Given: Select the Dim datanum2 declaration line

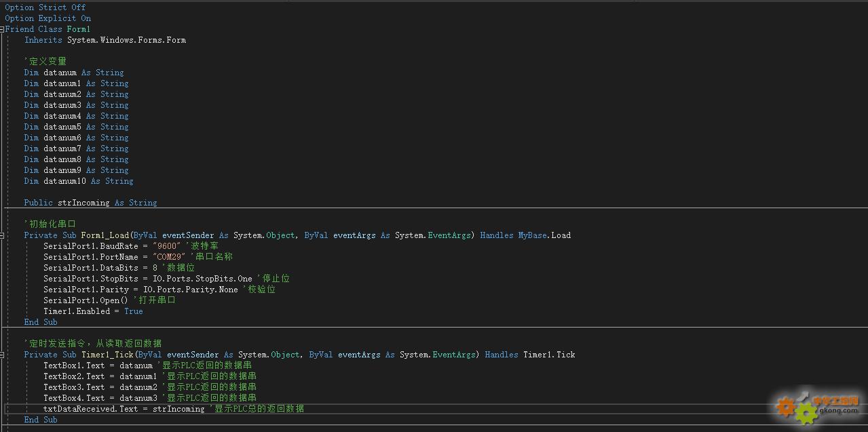Looking at the screenshot, I should click(77, 94).
